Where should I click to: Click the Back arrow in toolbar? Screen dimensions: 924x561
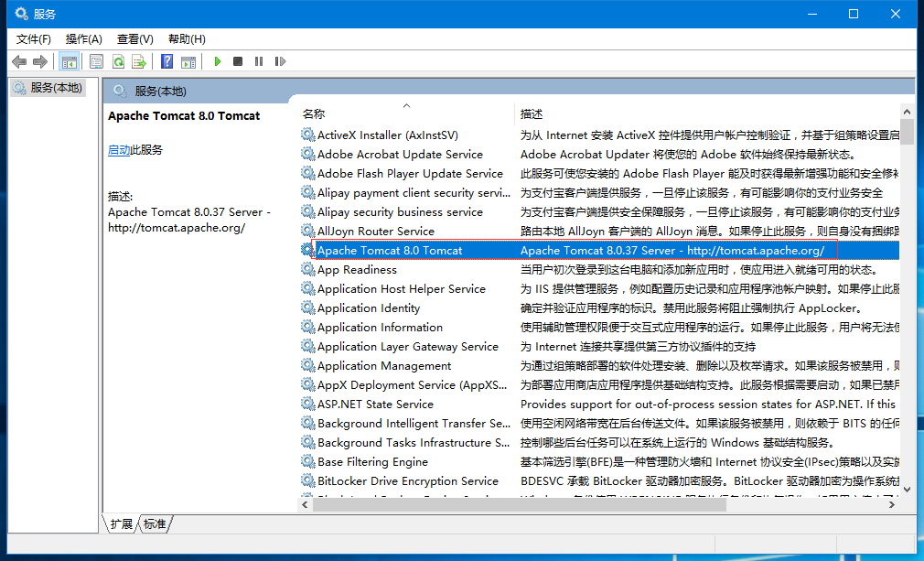click(19, 61)
